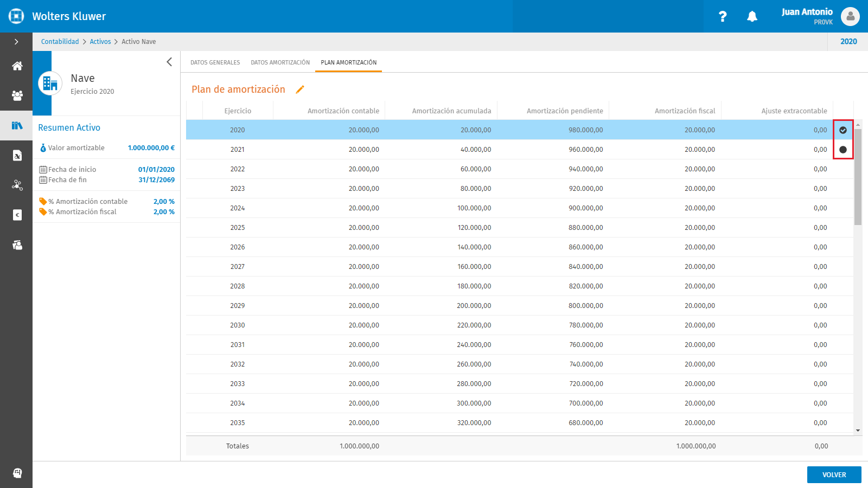Screen dimensions: 868x488
Task: Change the fiscal year 2020 selector
Action: pyautogui.click(x=848, y=42)
